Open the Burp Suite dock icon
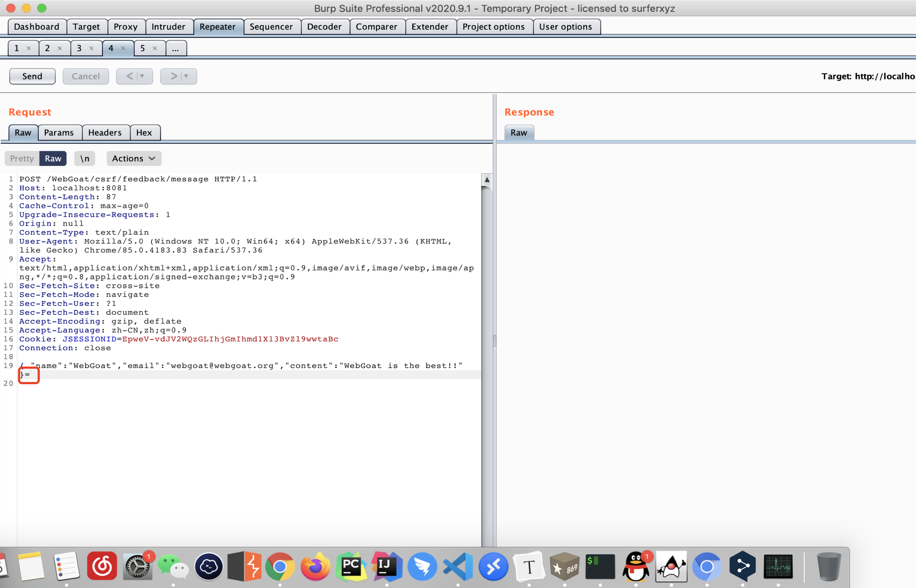Viewport: 916px width, 588px height. click(x=244, y=567)
